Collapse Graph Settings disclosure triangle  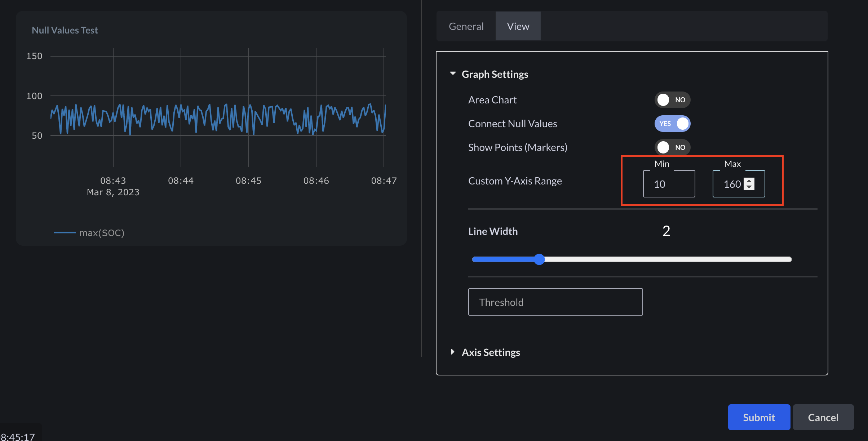click(x=453, y=73)
